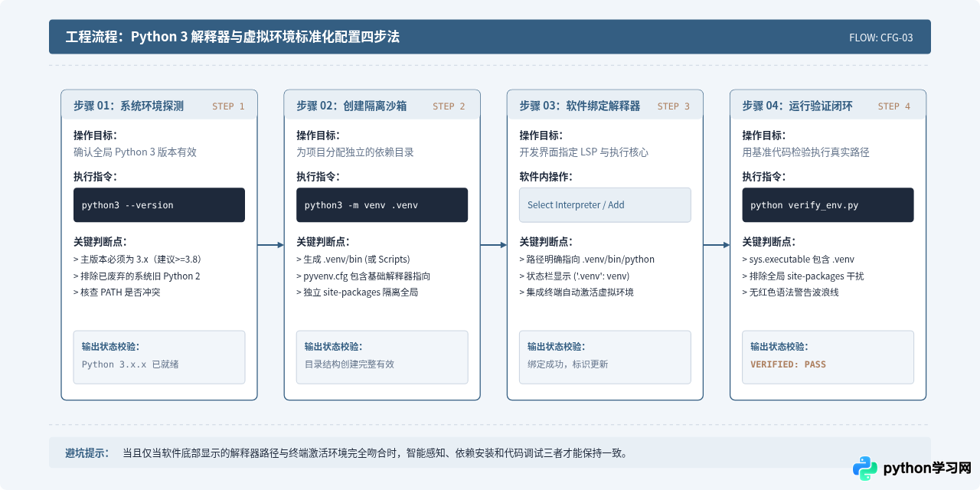Screen dimensions: 980x490
Task: Click '确认全局 Python 3 版本有效' text
Action: [135, 152]
